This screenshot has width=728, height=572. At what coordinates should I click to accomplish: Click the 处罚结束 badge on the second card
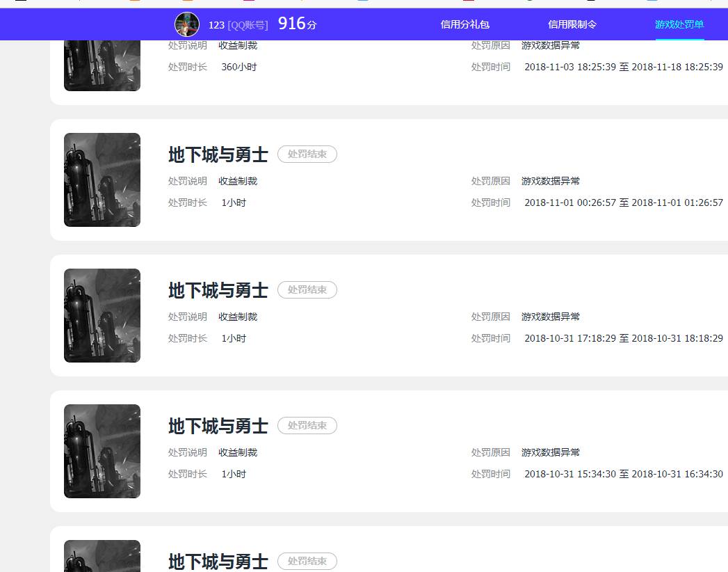click(x=307, y=154)
